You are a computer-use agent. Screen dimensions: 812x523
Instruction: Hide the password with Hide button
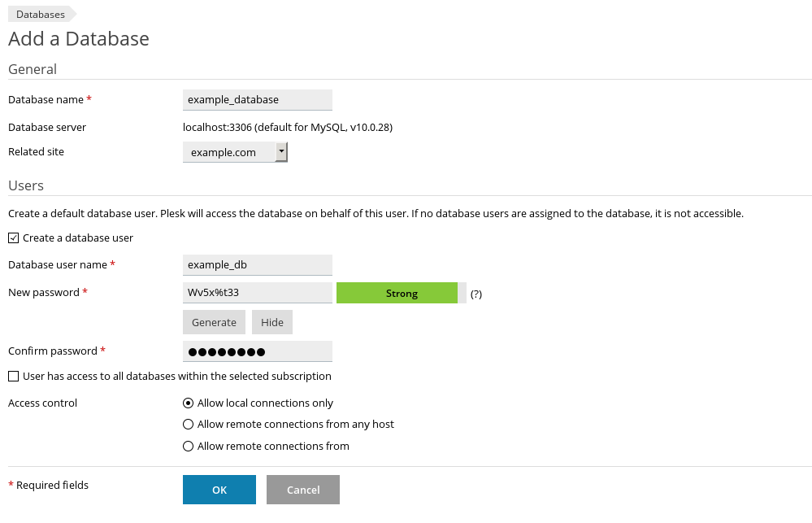[271, 322]
